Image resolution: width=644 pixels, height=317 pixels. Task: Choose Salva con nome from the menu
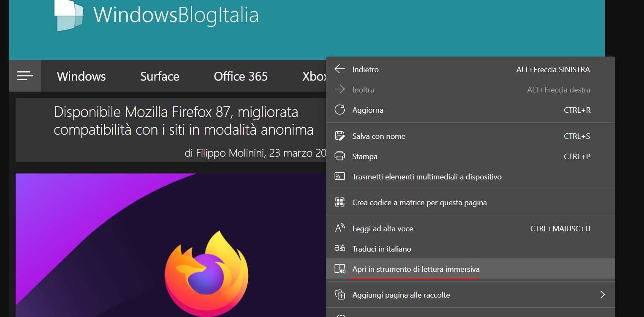coord(470,136)
